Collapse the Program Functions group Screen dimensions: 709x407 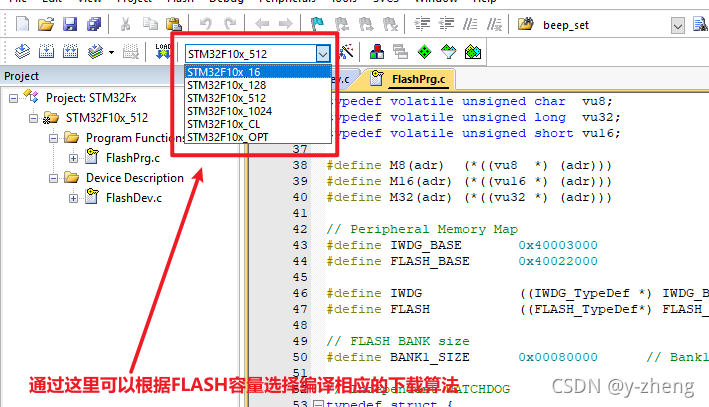pyautogui.click(x=53, y=138)
